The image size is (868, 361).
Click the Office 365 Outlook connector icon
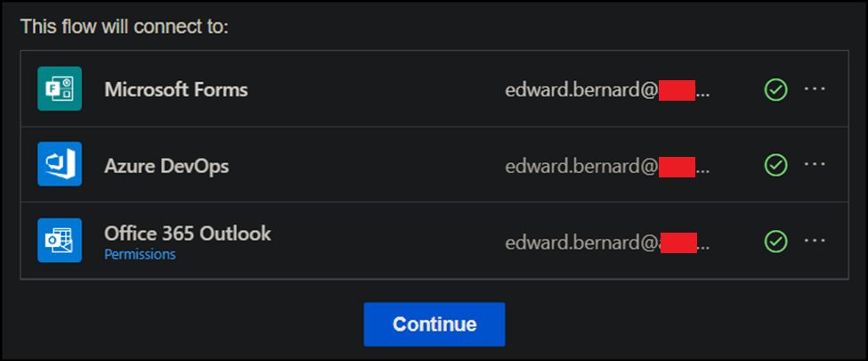[60, 241]
